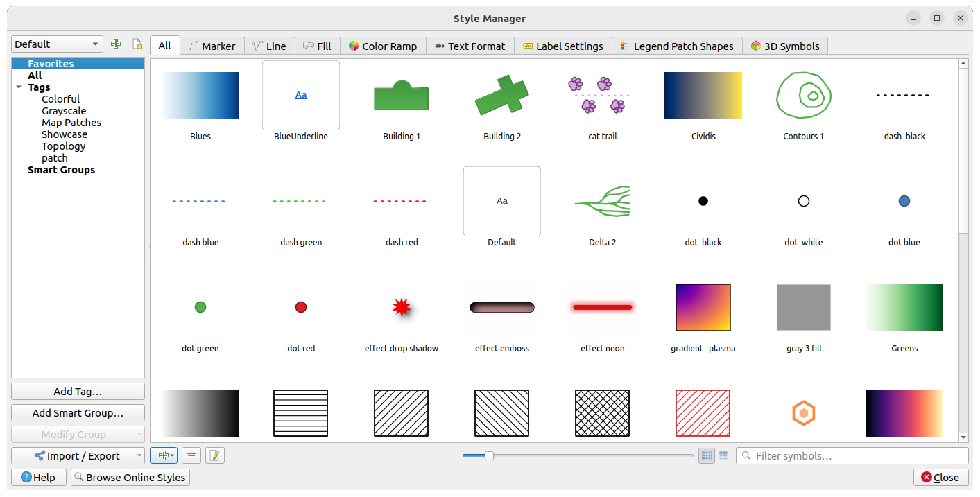
Task: Open Browse Online Styles
Action: tap(130, 477)
